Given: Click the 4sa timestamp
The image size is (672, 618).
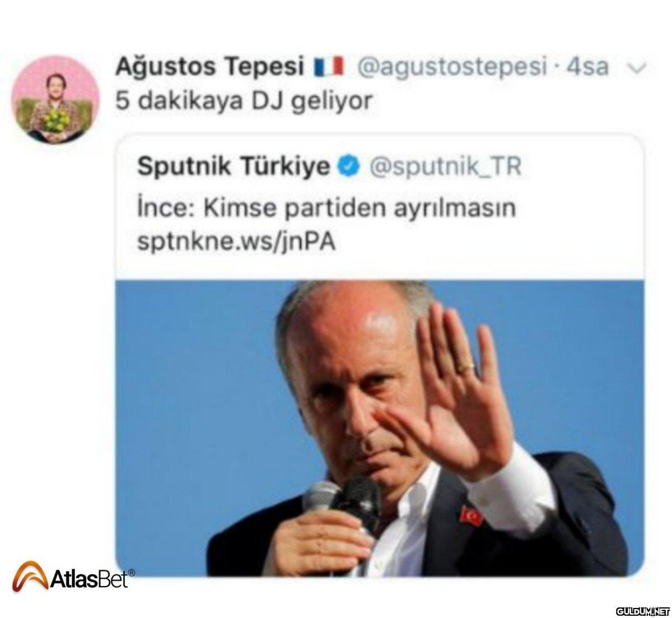Looking at the screenshot, I should [x=587, y=67].
